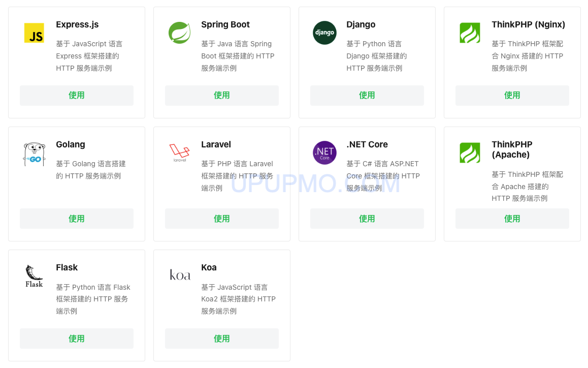Click the ThinkPHP (Nginx) green logo
Viewport: 588px width, 368px height.
pos(470,33)
